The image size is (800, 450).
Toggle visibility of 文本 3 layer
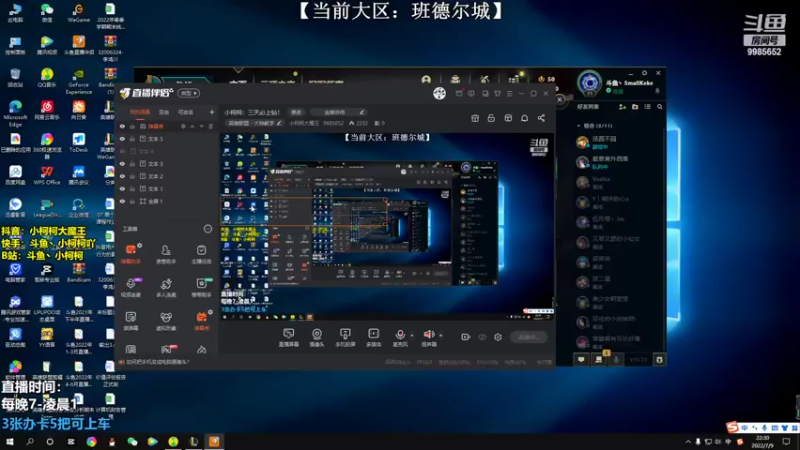(122, 164)
